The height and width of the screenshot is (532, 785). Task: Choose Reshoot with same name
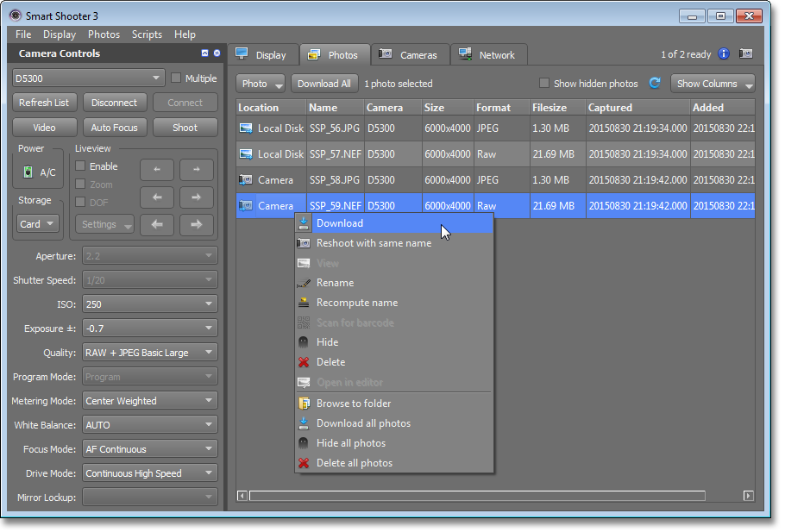[x=374, y=243]
